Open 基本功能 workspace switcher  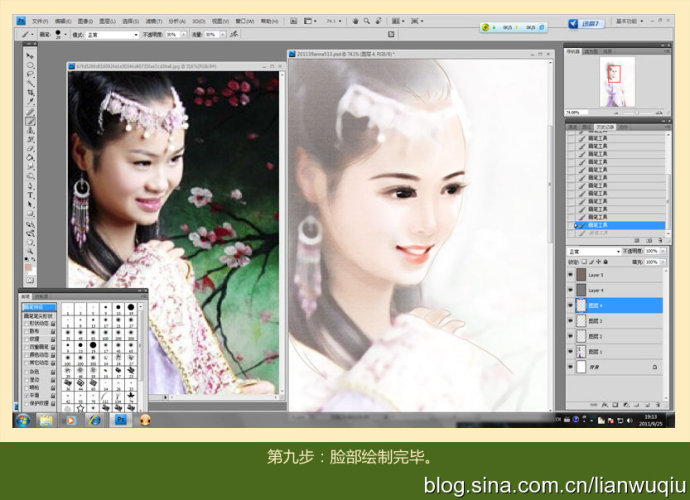tap(630, 21)
